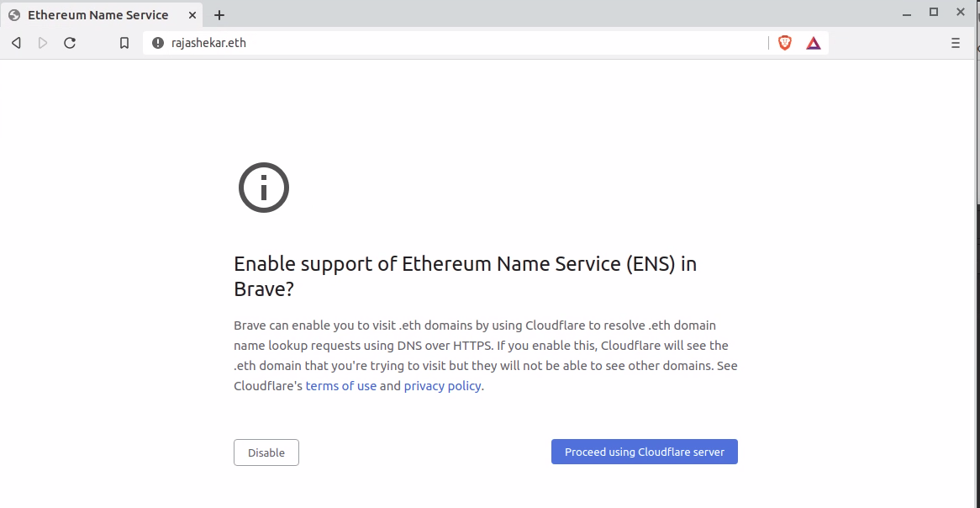The width and height of the screenshot is (980, 508).
Task: Close the Brave browser window
Action: coord(961,12)
